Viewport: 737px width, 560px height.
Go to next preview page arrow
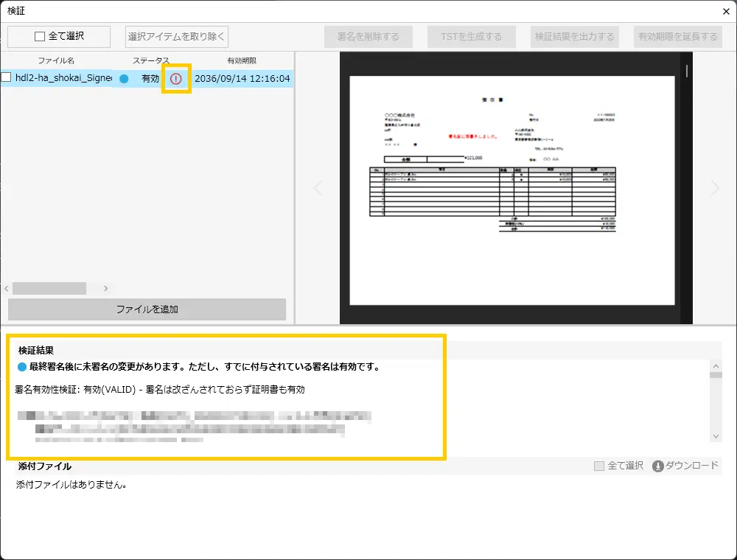tap(714, 189)
